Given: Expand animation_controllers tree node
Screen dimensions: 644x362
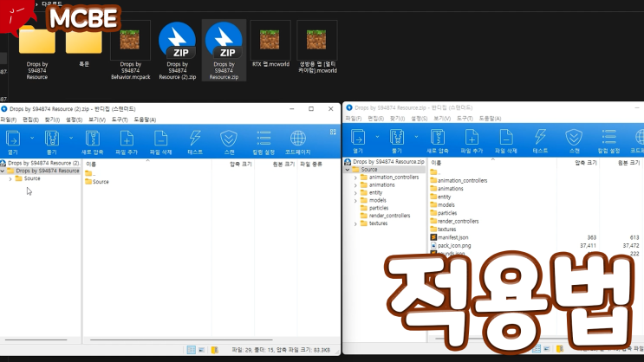Looking at the screenshot, I should 355,178.
